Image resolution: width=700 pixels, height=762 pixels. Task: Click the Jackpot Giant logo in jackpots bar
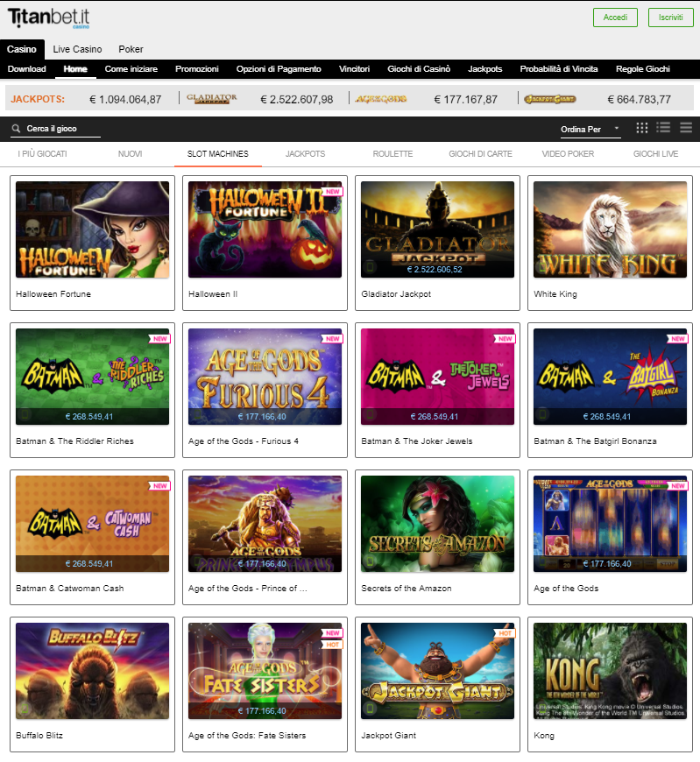coord(550,99)
